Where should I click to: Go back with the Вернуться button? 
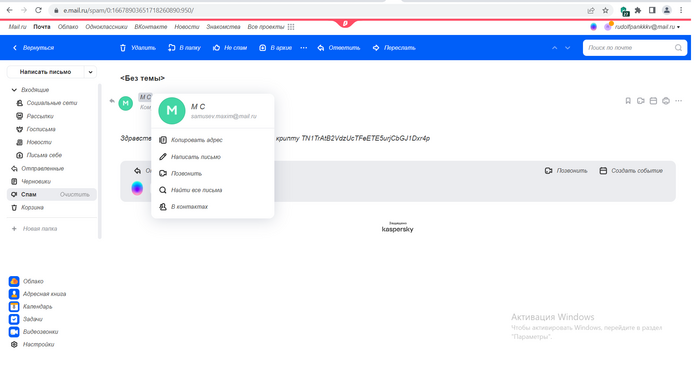click(x=33, y=48)
